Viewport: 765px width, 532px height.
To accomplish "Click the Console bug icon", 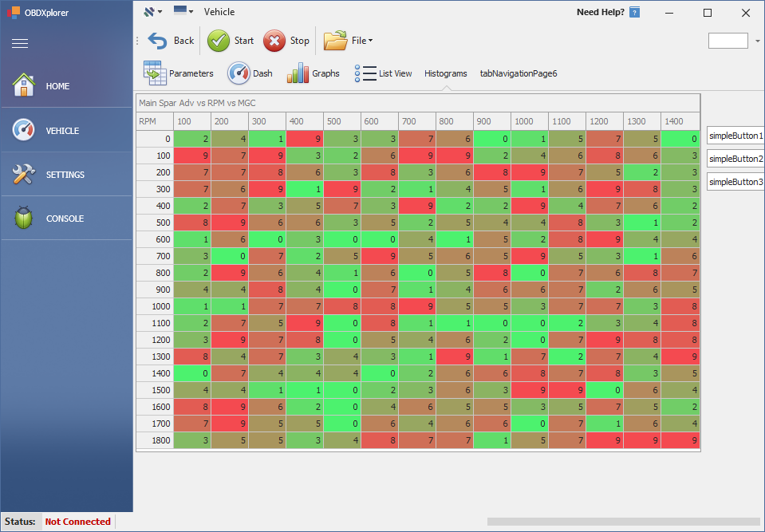I will 23,218.
